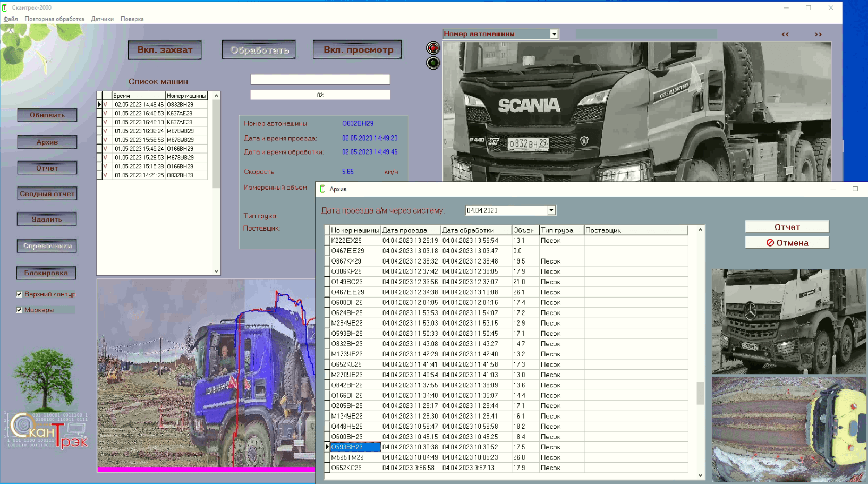Screen dimensions: 868x484
Task: Click the green traffic light indicator
Action: tap(433, 63)
